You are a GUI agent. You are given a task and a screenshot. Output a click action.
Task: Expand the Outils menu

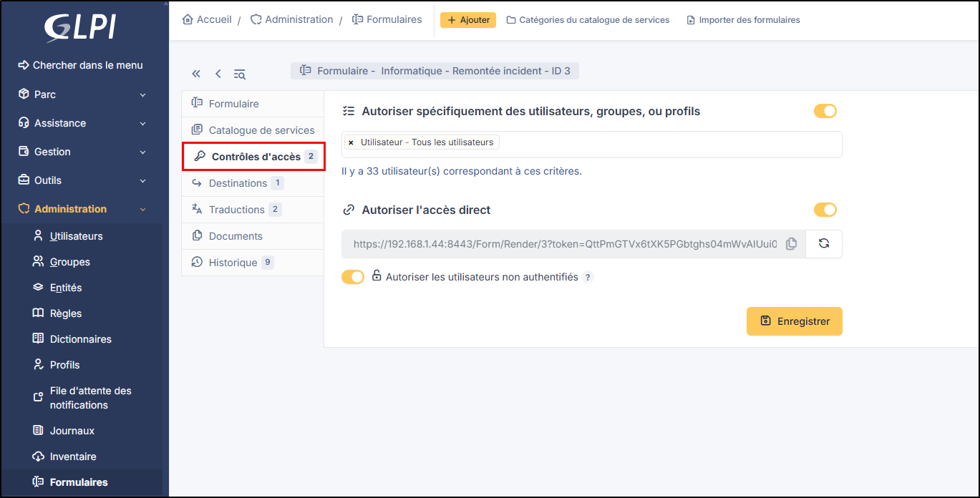pos(83,180)
